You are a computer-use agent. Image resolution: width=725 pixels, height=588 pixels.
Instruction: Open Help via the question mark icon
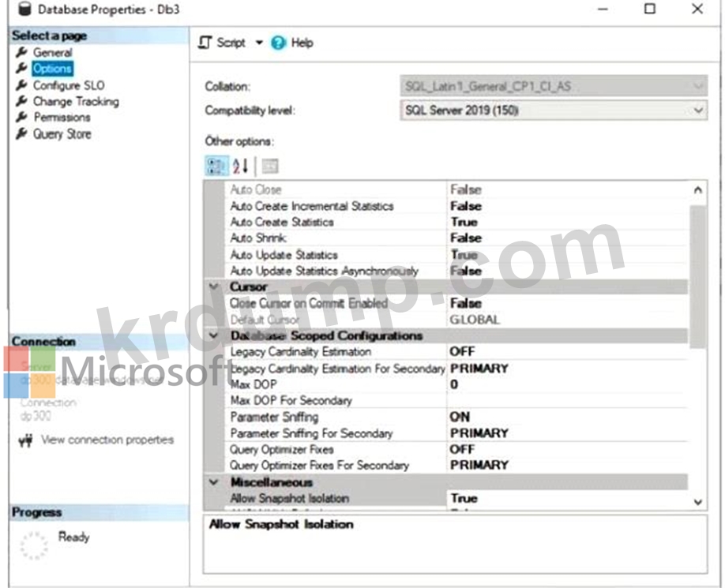click(x=278, y=43)
